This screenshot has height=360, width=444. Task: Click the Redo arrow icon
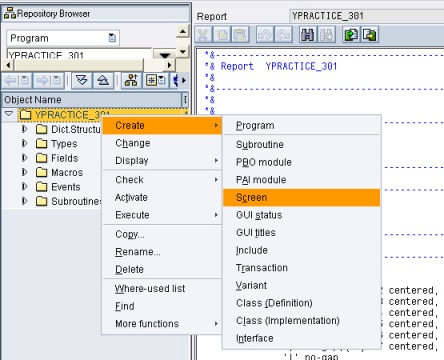pos(283,35)
